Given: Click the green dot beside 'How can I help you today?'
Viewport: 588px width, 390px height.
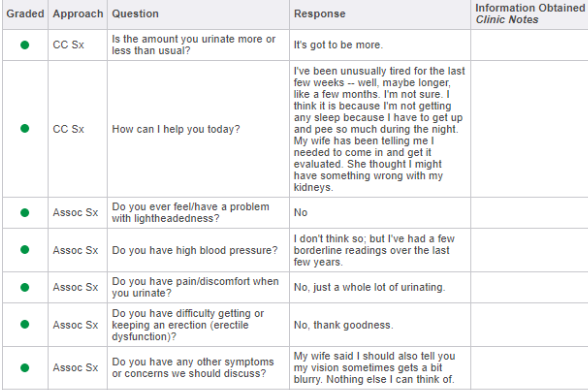Looking at the screenshot, I should point(25,129).
